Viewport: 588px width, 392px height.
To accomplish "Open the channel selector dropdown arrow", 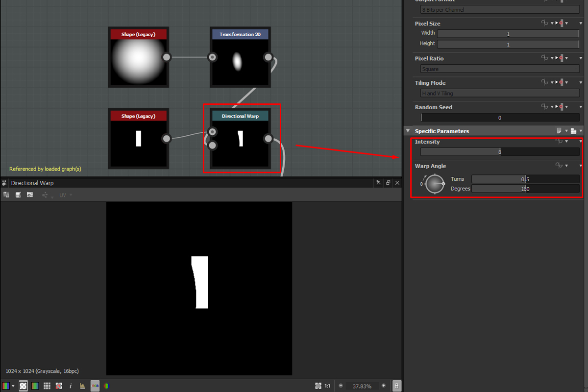I will [13, 386].
